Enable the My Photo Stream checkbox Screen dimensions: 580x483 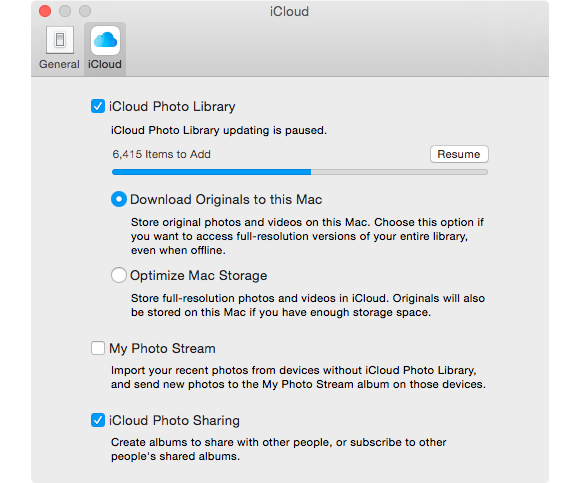pyautogui.click(x=98, y=348)
